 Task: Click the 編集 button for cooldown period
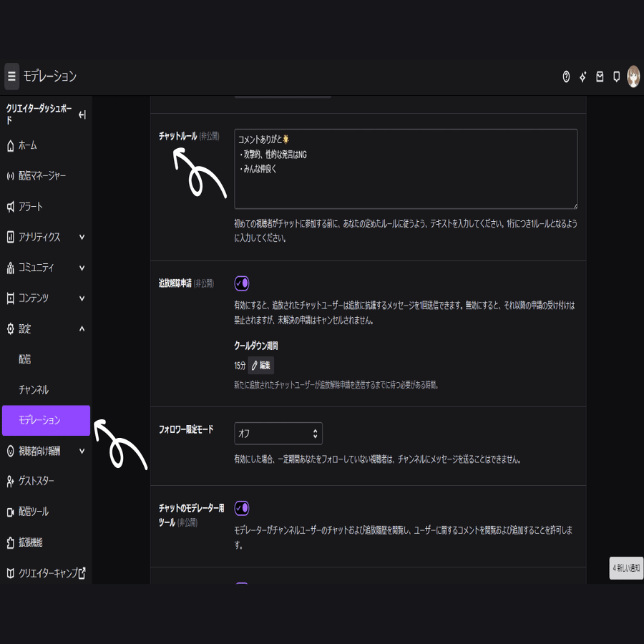pos(260,366)
